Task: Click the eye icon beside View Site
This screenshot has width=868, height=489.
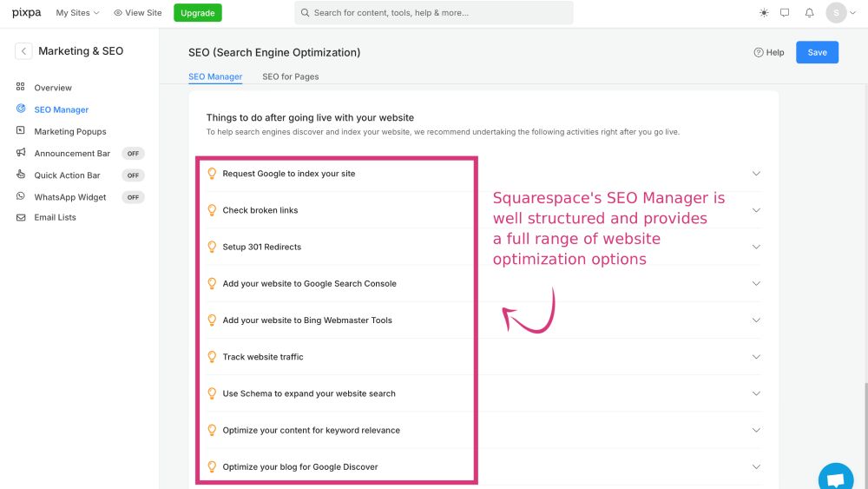Action: (118, 13)
